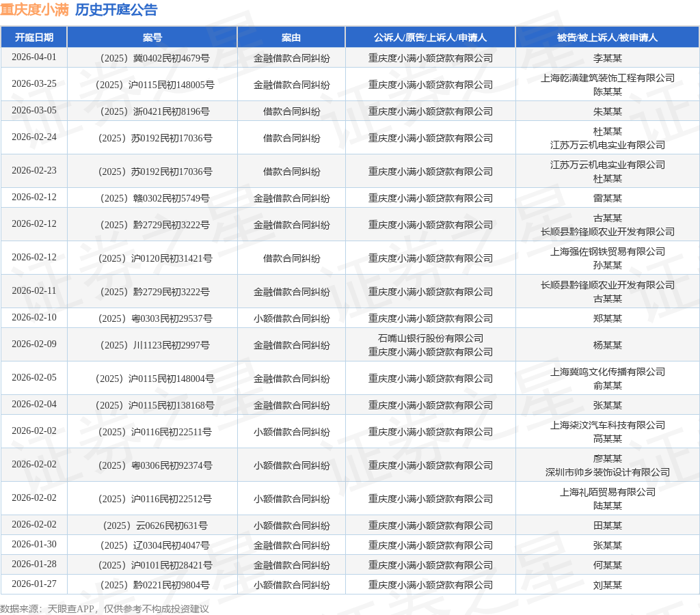
Task: Click defendant 上海礼陌贸易有限公司
Action: 607,492
